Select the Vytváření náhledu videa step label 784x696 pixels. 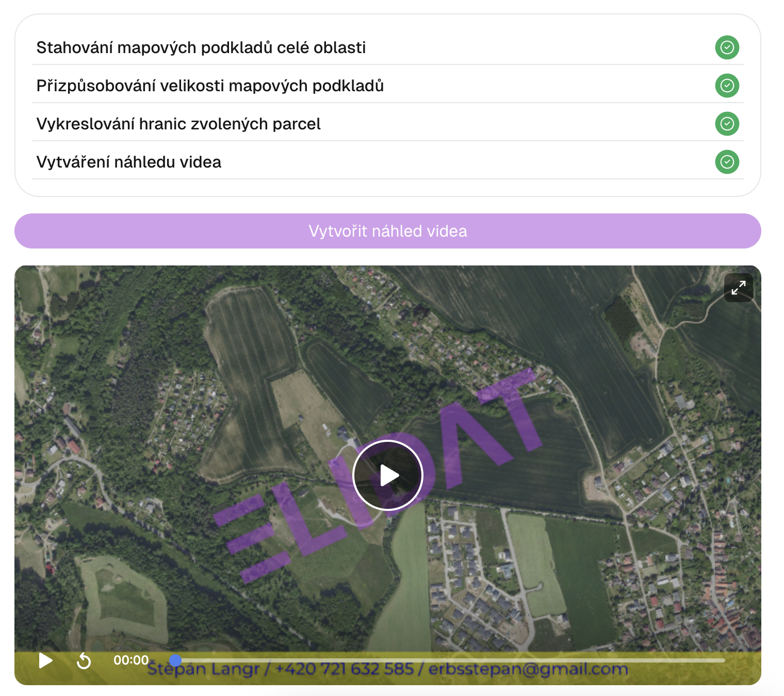[x=129, y=162]
